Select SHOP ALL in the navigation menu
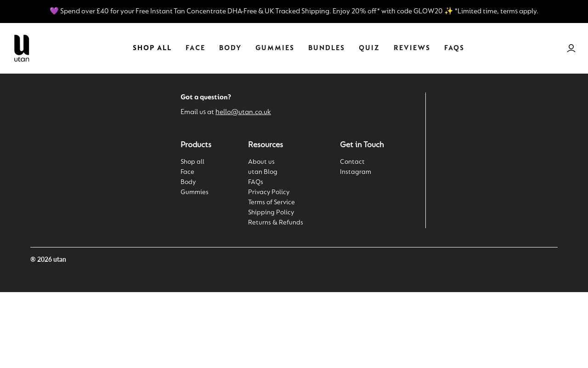 [x=152, y=48]
